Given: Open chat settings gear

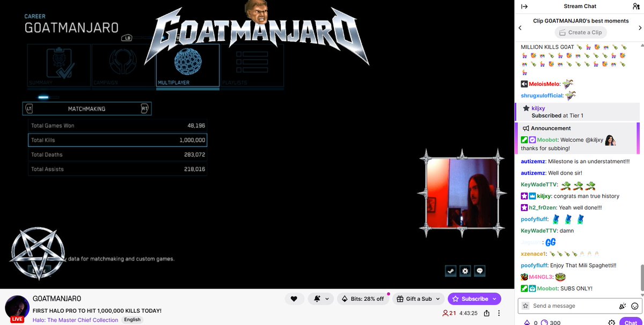Looking at the screenshot, I should point(611,323).
